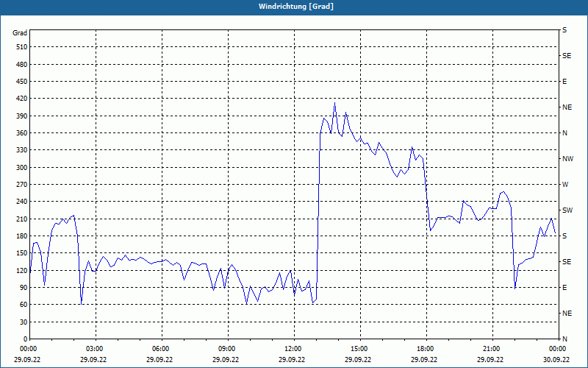This screenshot has height=368, width=588.
Task: Click the 09:00 time label
Action: coord(226,349)
